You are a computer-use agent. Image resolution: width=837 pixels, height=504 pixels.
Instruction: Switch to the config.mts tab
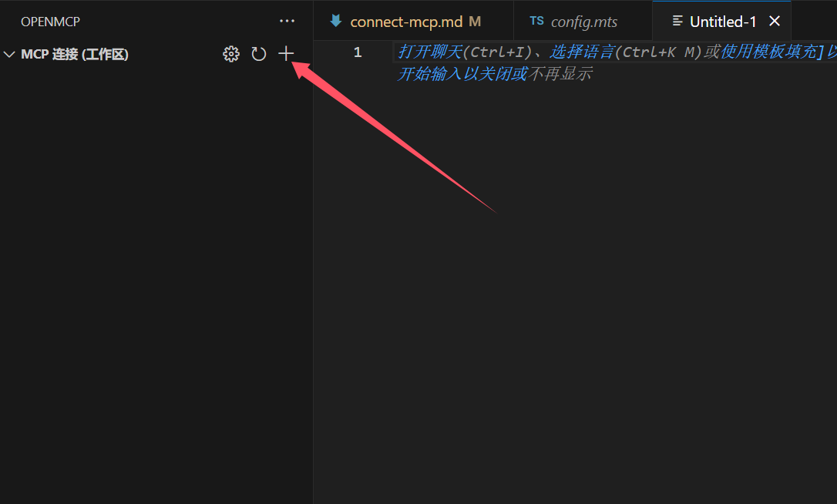click(583, 22)
